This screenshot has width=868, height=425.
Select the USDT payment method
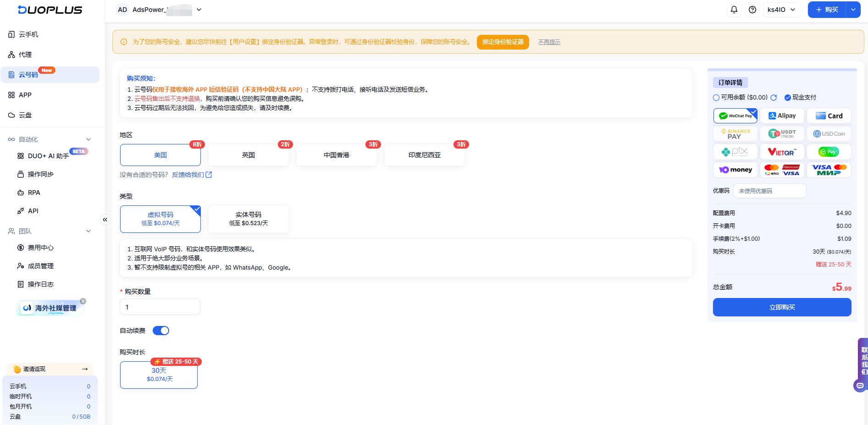pyautogui.click(x=782, y=133)
